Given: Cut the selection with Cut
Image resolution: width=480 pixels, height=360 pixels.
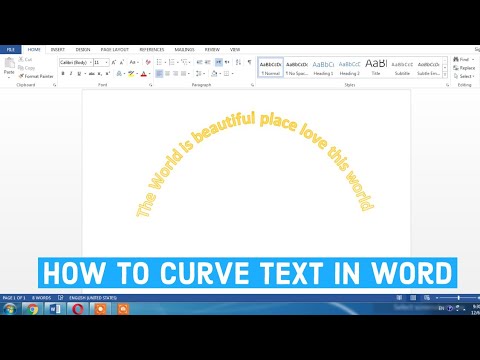Looking at the screenshot, I should click(25, 59).
